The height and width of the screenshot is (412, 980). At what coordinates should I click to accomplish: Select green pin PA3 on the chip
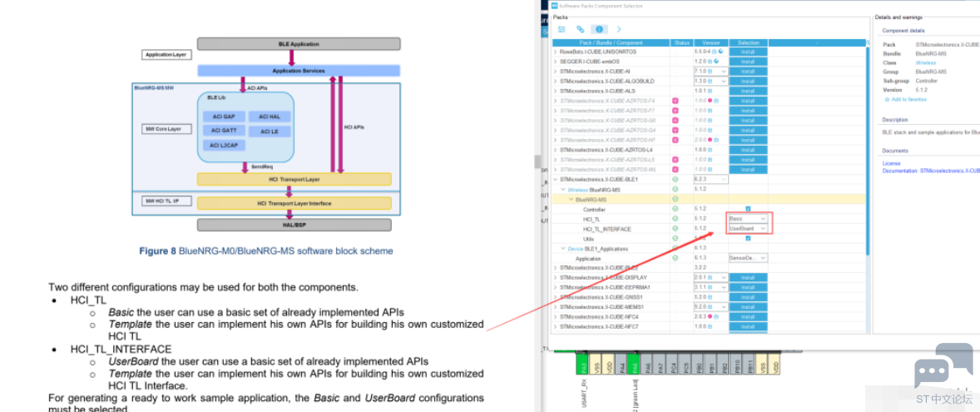tap(581, 365)
